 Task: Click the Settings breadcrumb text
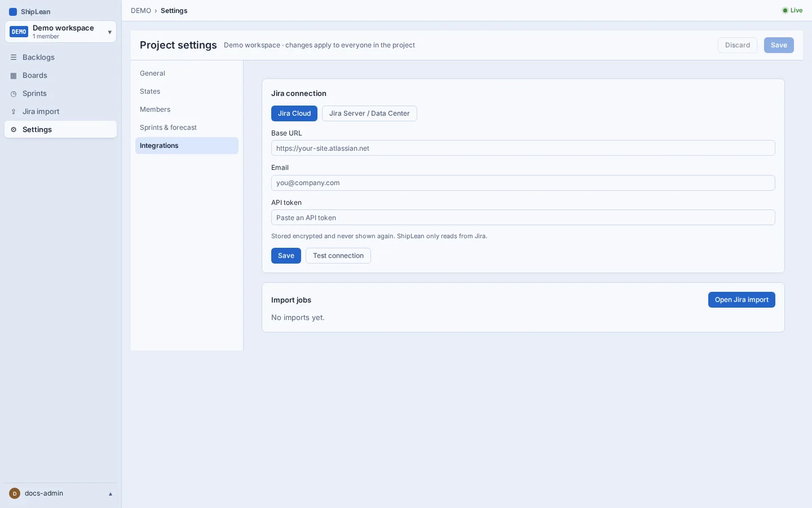coord(174,11)
